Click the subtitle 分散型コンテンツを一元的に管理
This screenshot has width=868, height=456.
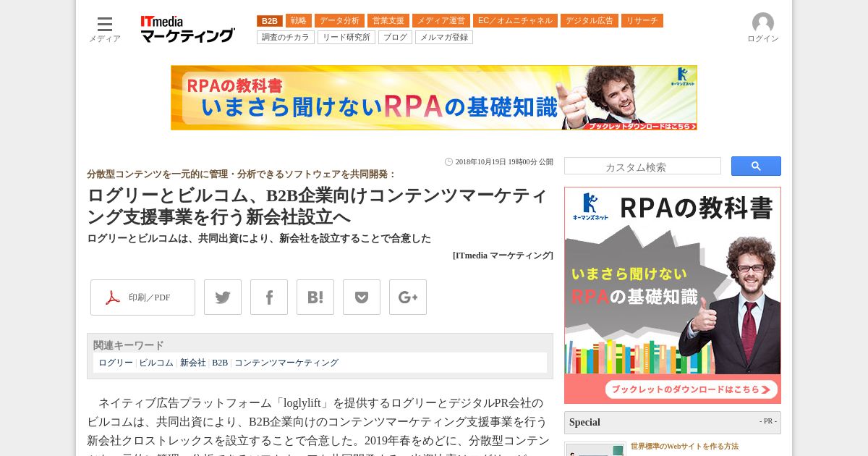pyautogui.click(x=242, y=174)
